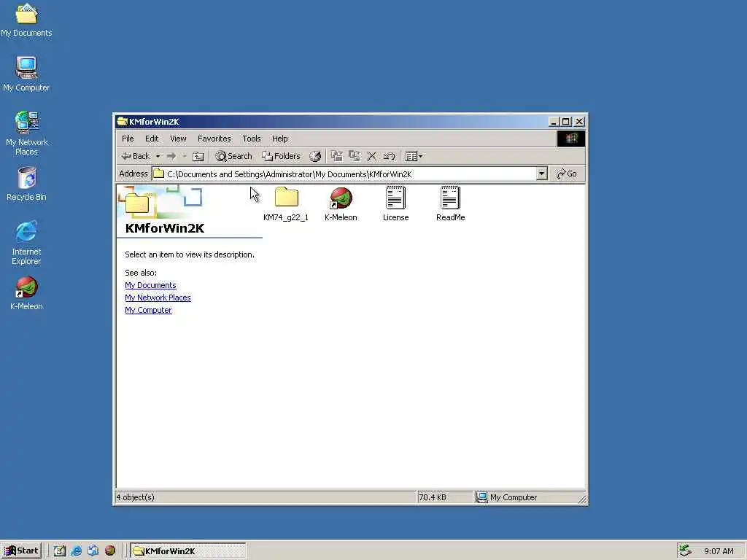The width and height of the screenshot is (747, 560).
Task: Select My Network Places desktop icon
Action: click(26, 133)
